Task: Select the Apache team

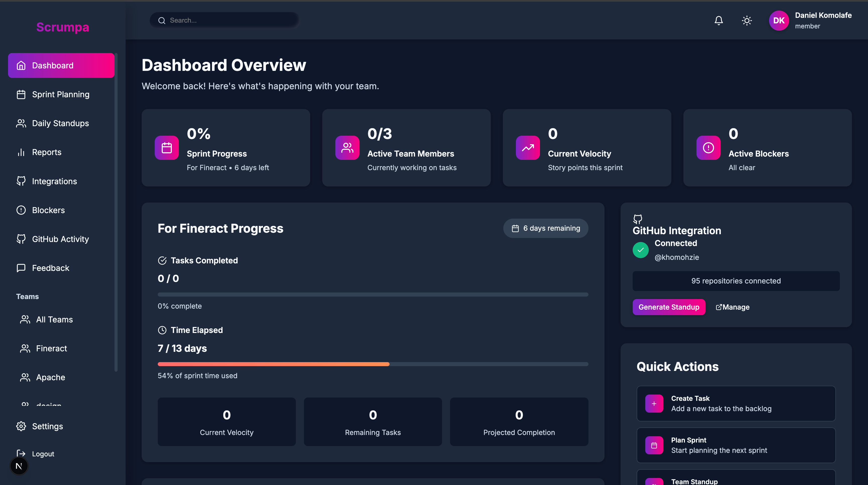Action: click(50, 377)
